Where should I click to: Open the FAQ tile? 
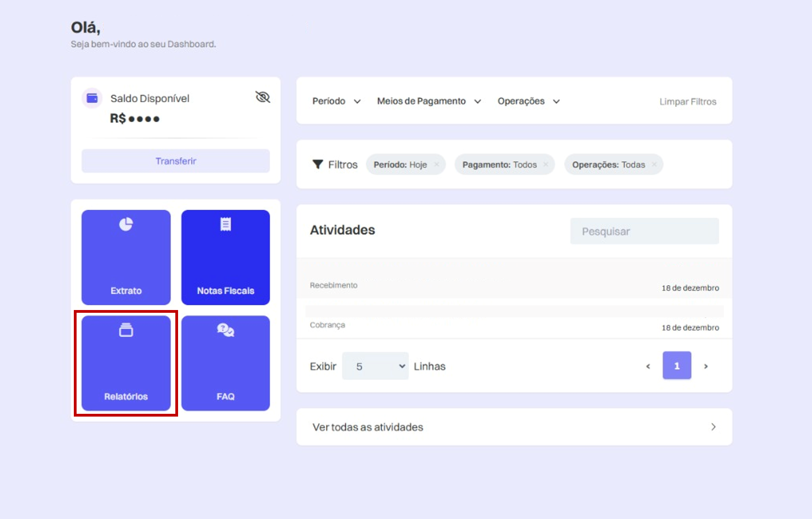[226, 363]
